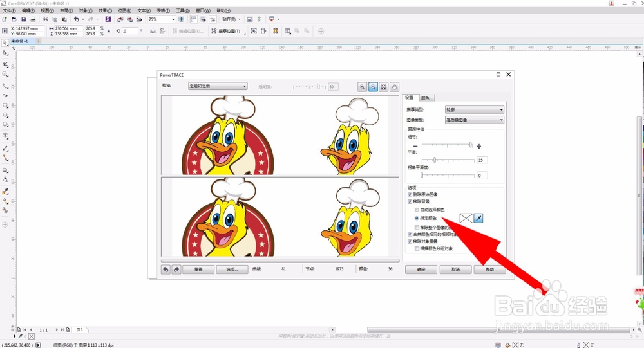The width and height of the screenshot is (644, 348).
Task: Select the Ellipse tool
Action: click(5, 115)
